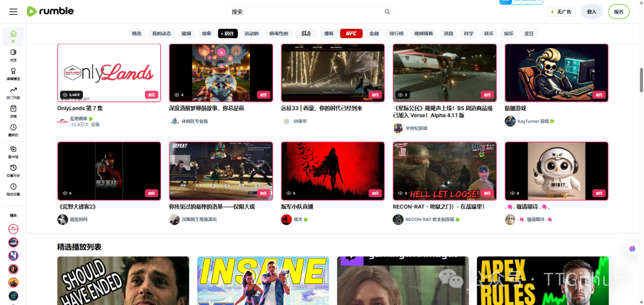Click the 无广告 ad-free button
Viewport: 644px width, 305px height.
(561, 12)
